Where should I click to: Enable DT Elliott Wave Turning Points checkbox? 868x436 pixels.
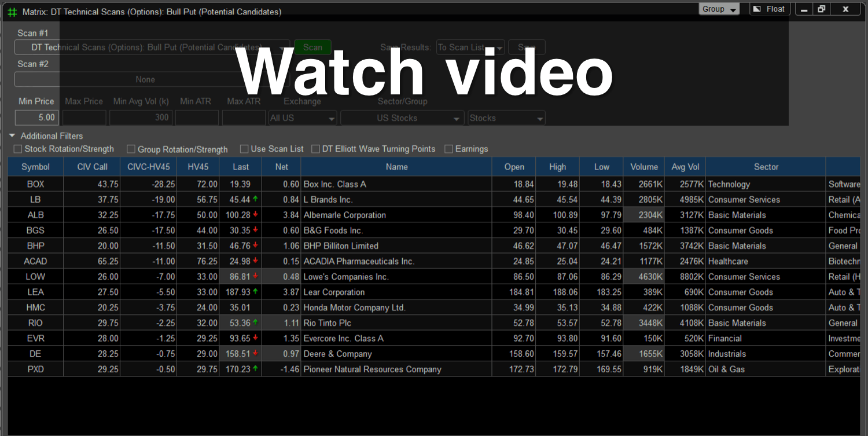(x=315, y=149)
